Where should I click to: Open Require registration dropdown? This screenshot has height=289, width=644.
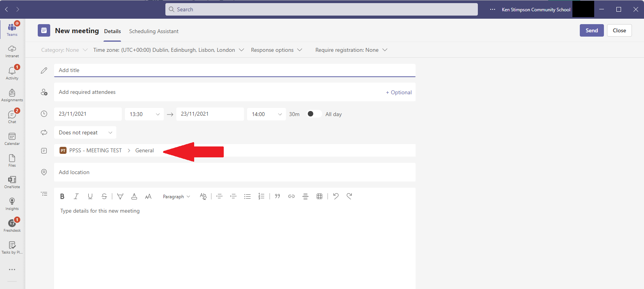pyautogui.click(x=351, y=50)
